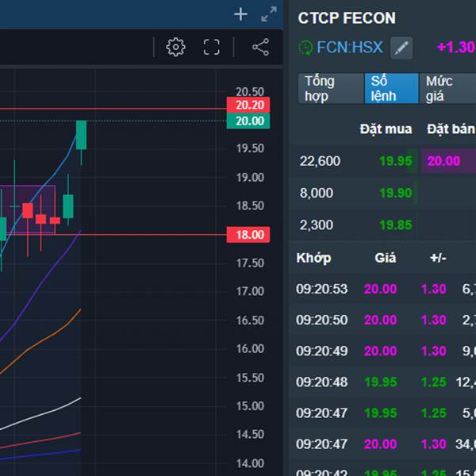476x476 pixels.
Task: Click the Giá column header
Action: coord(385,258)
